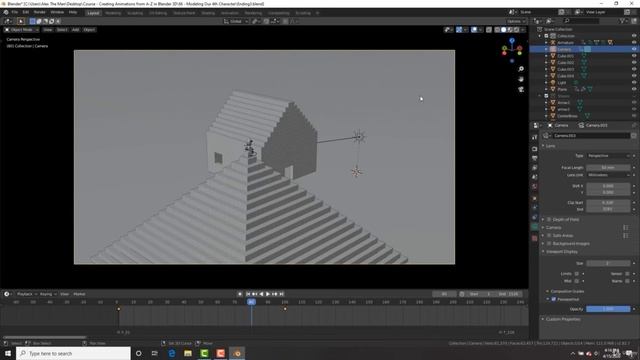Toggle viewport gizmo display icon
640x360 pixels.
(459, 30)
